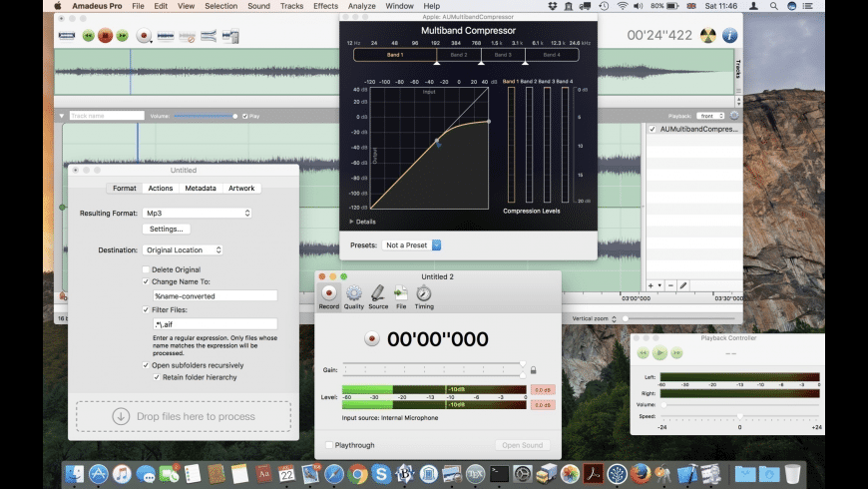Click the waveform icon with prohibition sign
This screenshot has height=489, width=868.
(x=188, y=37)
